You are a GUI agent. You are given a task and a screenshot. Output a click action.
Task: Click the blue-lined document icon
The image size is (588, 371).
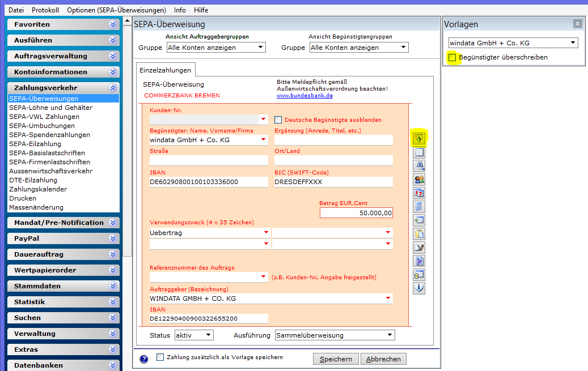pyautogui.click(x=419, y=261)
